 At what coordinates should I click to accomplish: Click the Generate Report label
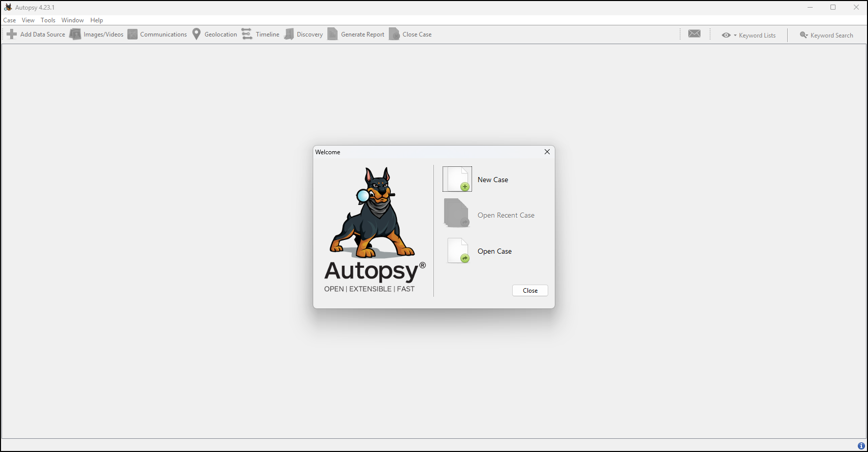(362, 34)
